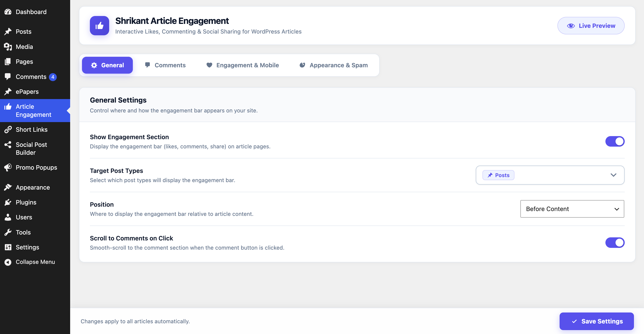
Task: Click the Pages icon in sidebar
Action: point(8,62)
